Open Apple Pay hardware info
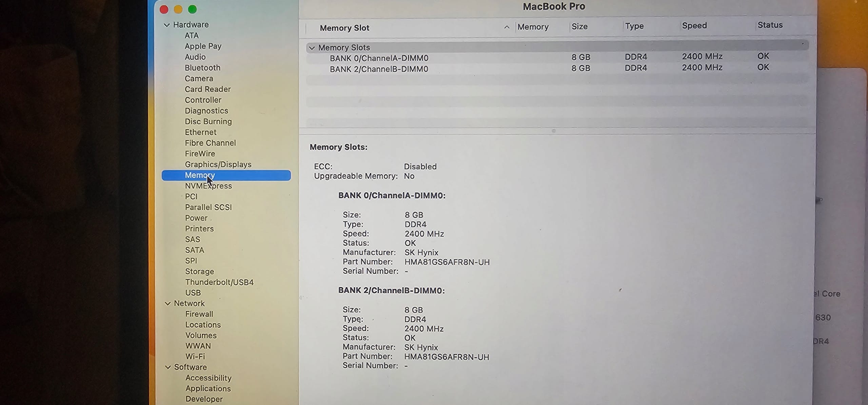The width and height of the screenshot is (868, 405). coord(203,46)
